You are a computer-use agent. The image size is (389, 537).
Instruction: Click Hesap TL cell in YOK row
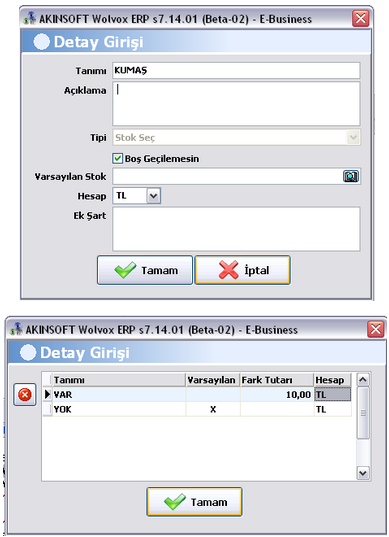click(x=332, y=409)
